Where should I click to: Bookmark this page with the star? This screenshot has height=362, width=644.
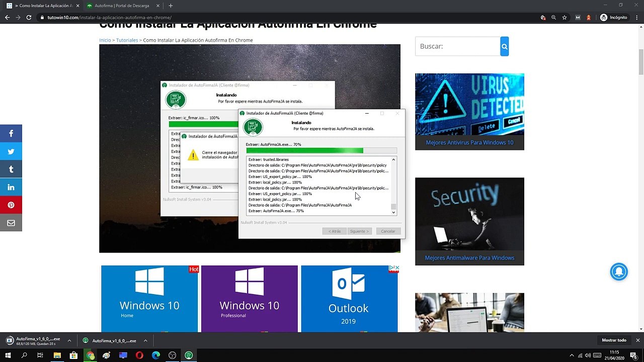565,18
